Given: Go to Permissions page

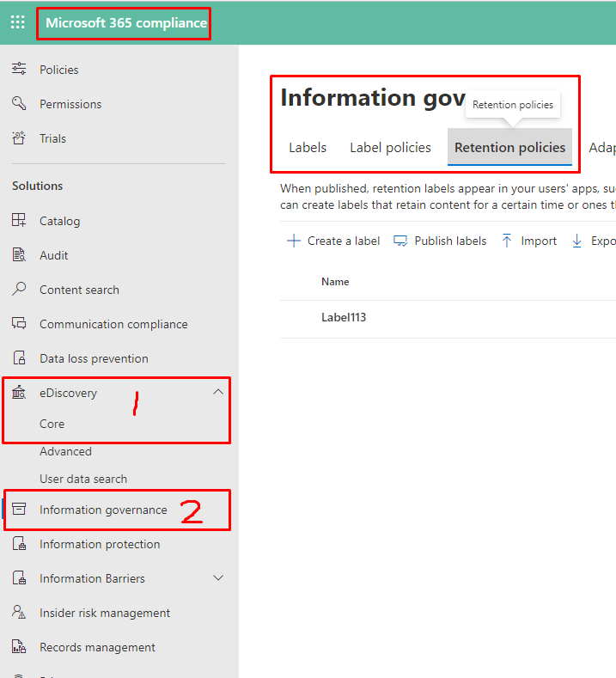Looking at the screenshot, I should [x=70, y=104].
